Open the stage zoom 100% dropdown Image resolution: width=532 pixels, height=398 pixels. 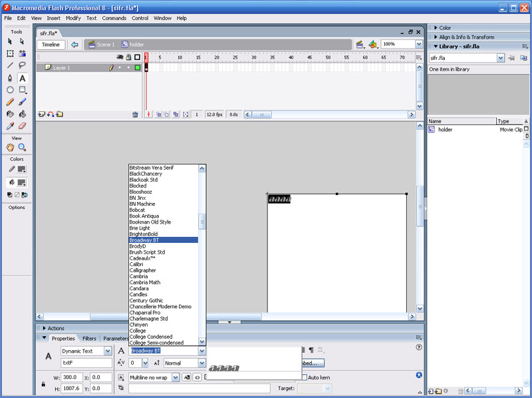point(419,44)
